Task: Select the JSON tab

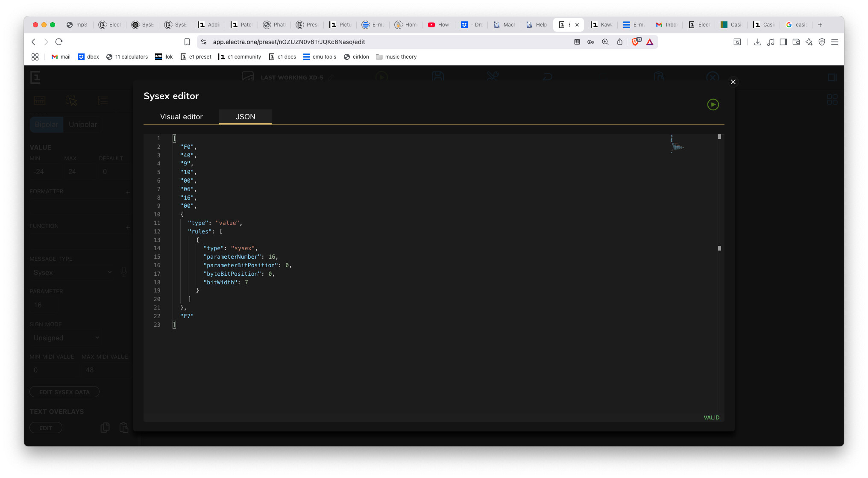Action: click(x=245, y=117)
